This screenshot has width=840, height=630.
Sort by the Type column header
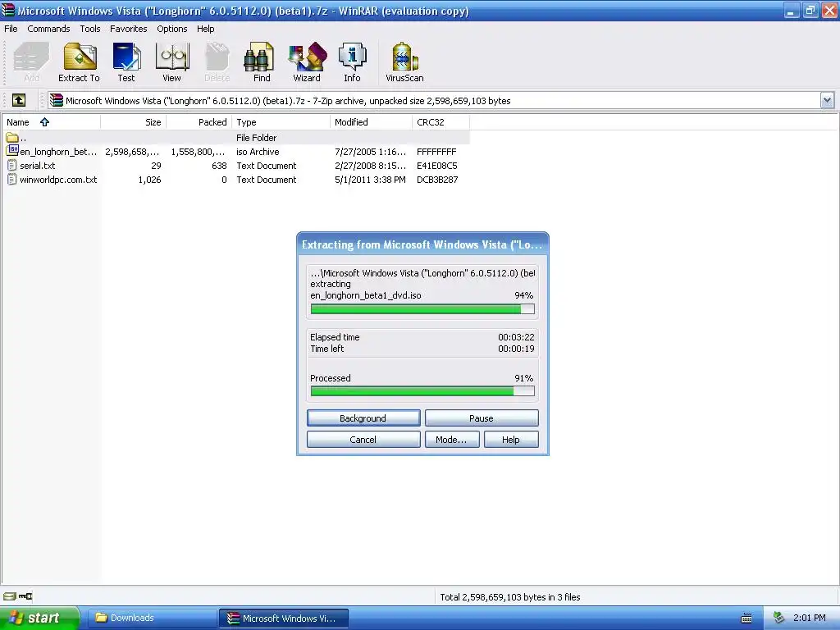point(281,122)
